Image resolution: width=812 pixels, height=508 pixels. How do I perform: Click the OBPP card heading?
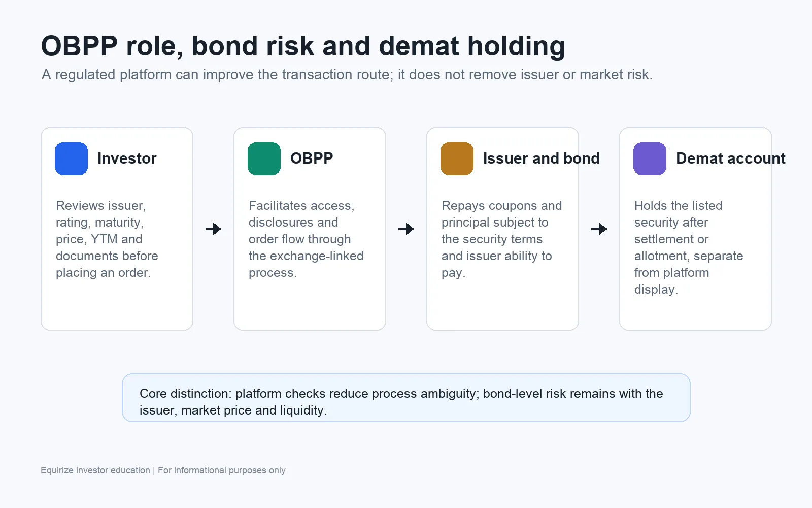[312, 158]
